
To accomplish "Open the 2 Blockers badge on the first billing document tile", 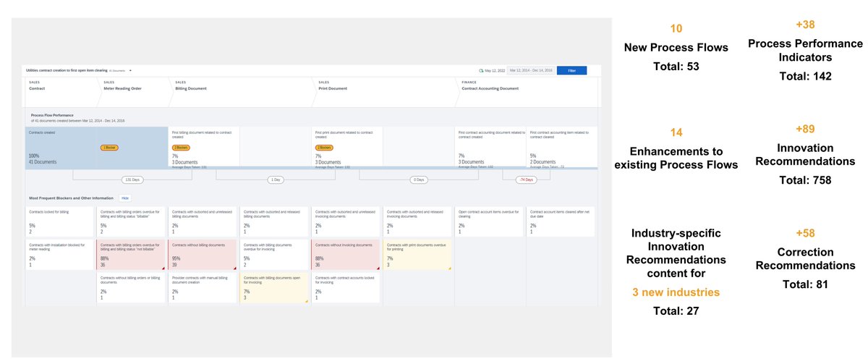I will tap(182, 147).
